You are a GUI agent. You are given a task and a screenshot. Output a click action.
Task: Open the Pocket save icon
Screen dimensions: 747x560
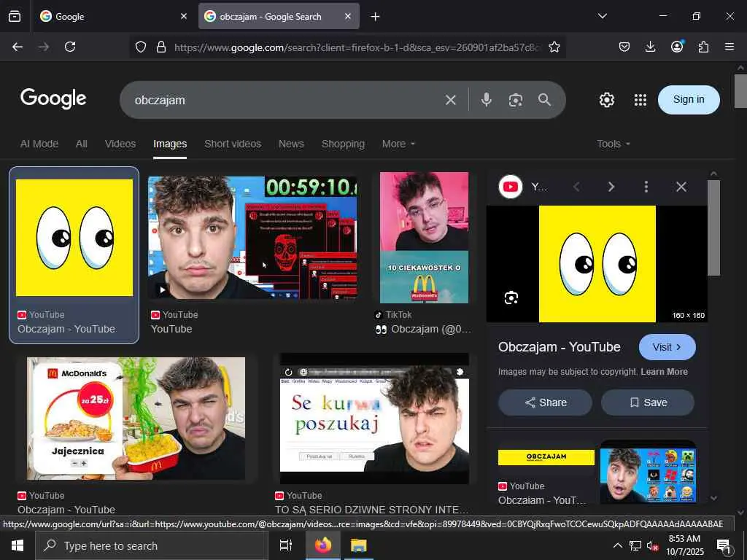tap(624, 47)
